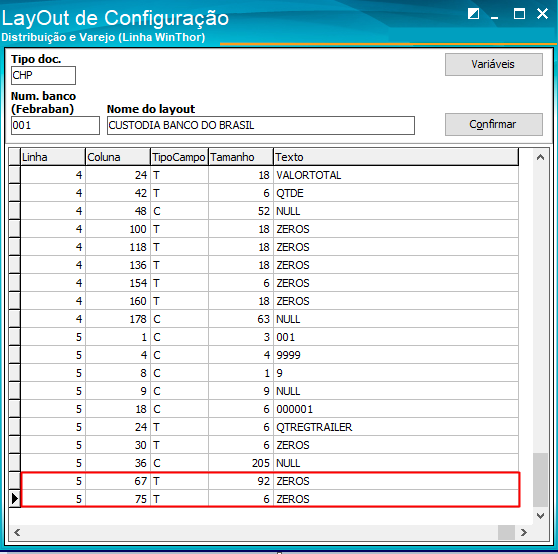The height and width of the screenshot is (554, 558).
Task: Click row selector for QTREGTRAILER row
Action: [15, 427]
